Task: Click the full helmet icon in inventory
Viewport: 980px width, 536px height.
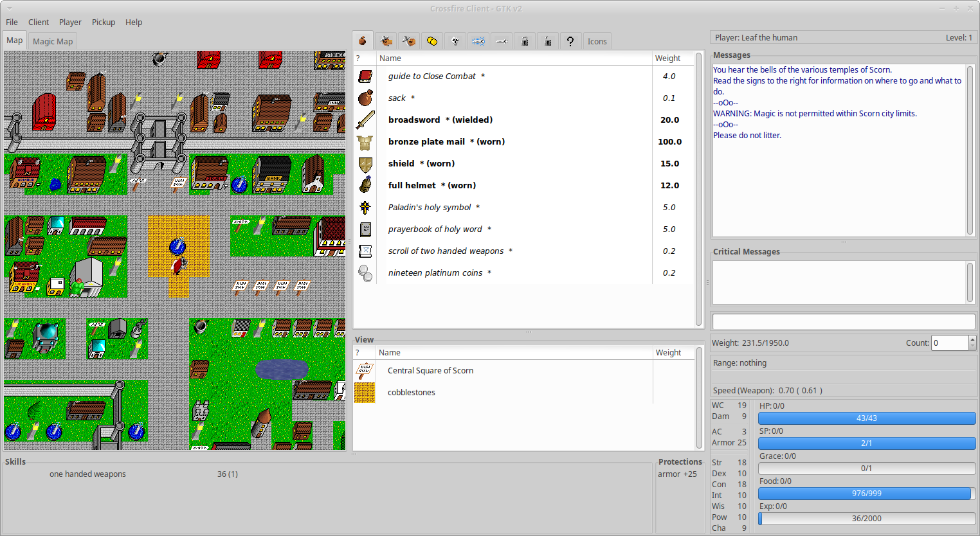Action: coord(365,185)
